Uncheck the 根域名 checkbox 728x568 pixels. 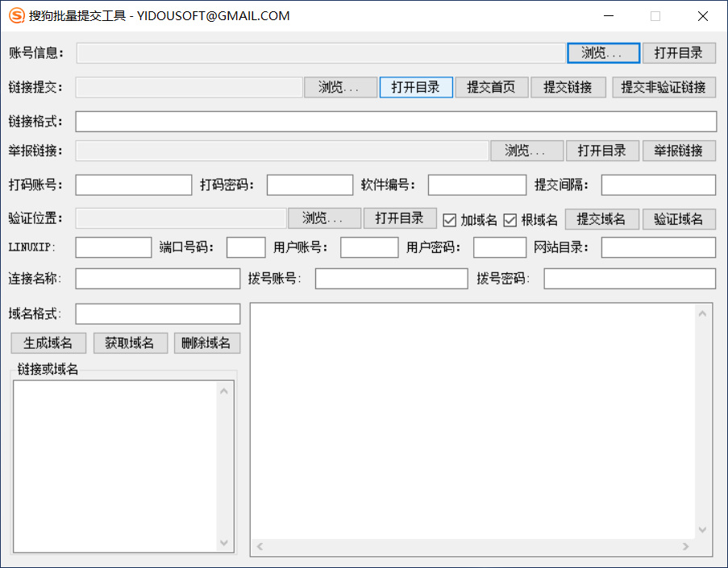pyautogui.click(x=510, y=220)
